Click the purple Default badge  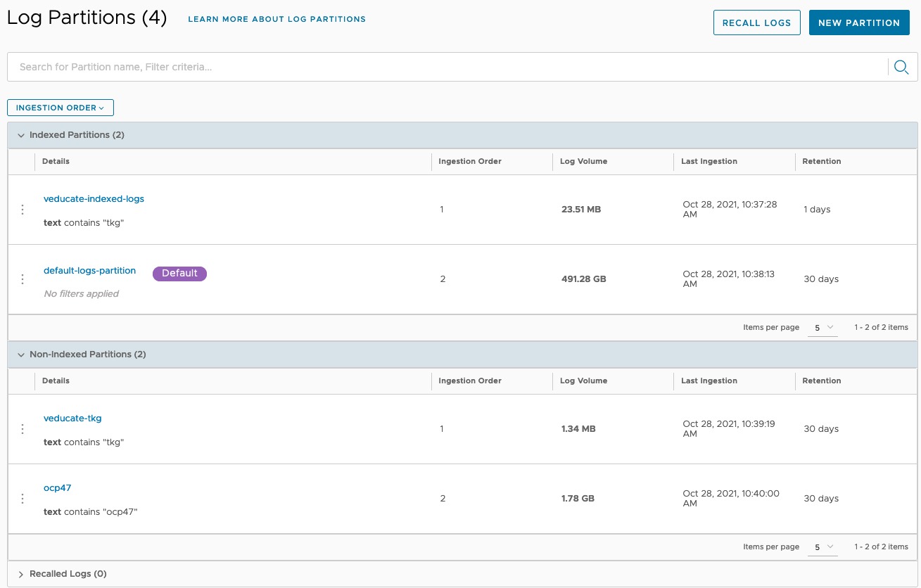point(179,274)
